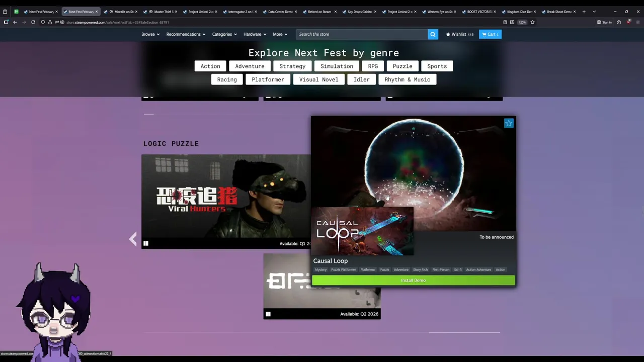
Task: Close the Kingdom Dice Demo tab
Action: pos(534,12)
